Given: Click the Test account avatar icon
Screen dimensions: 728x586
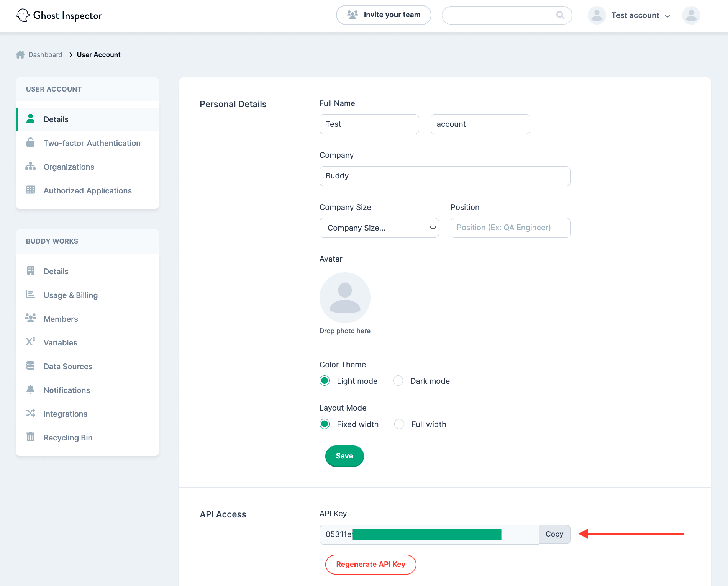Looking at the screenshot, I should click(597, 15).
